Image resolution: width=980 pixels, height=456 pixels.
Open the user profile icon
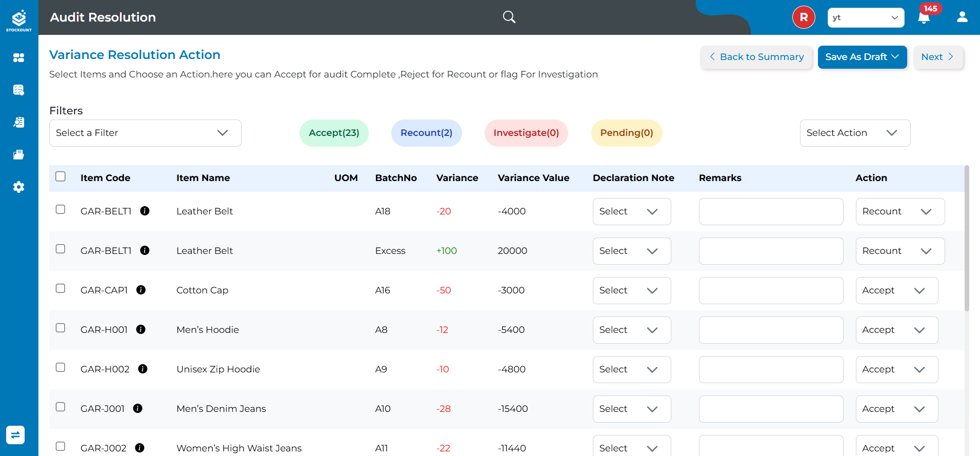(x=962, y=17)
